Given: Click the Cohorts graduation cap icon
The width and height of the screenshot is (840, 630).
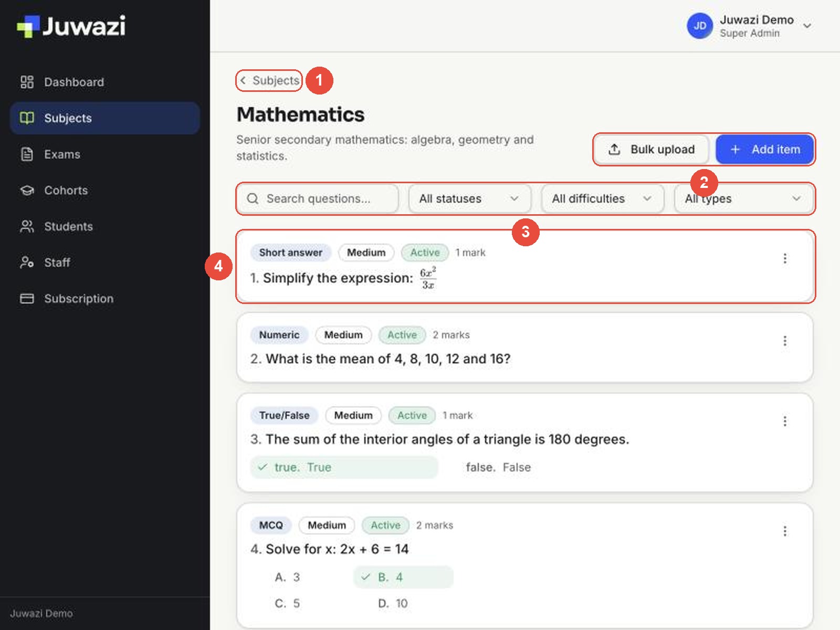Looking at the screenshot, I should pos(27,190).
